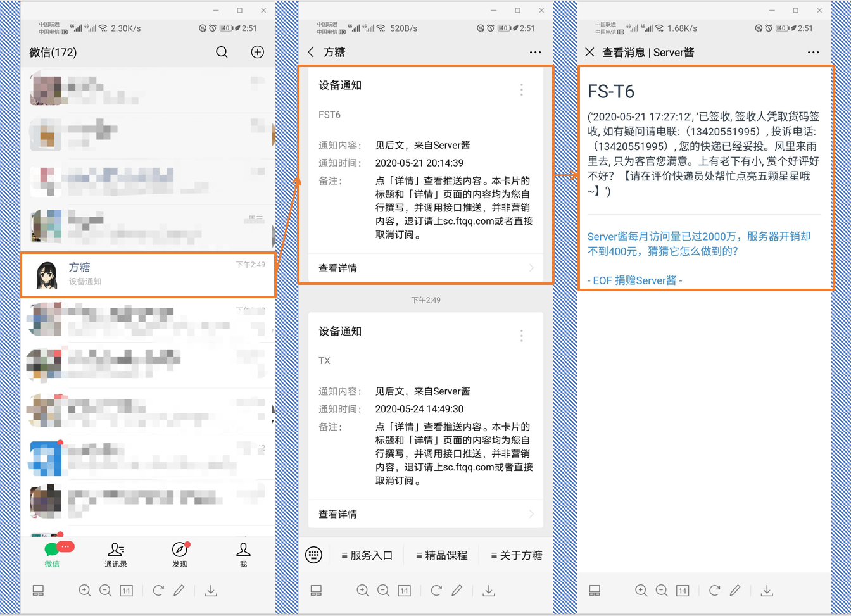
Task: Toggle thumbnail view in left viewer window
Action: click(x=38, y=590)
